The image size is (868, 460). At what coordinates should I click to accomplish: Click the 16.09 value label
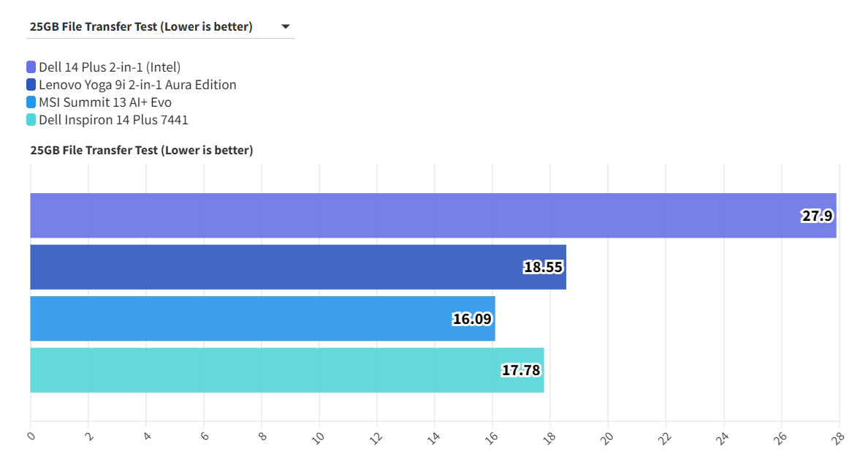472,319
